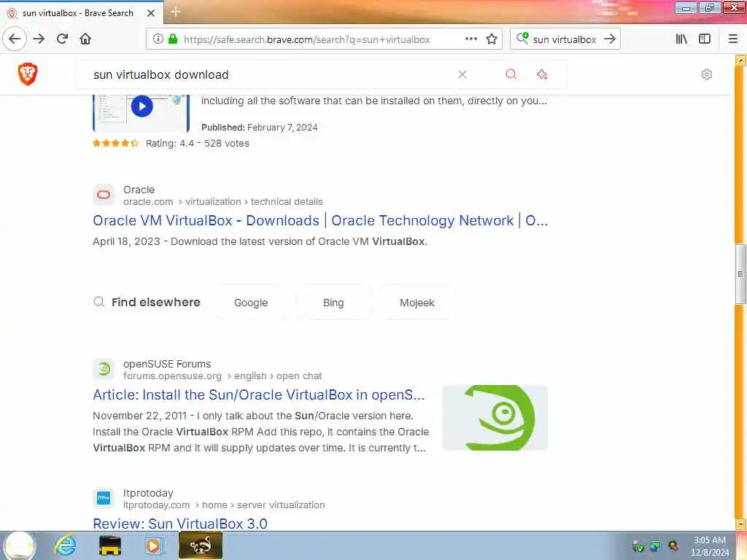Open file explorer taskbar icon
Image resolution: width=747 pixels, height=560 pixels.
(x=109, y=545)
